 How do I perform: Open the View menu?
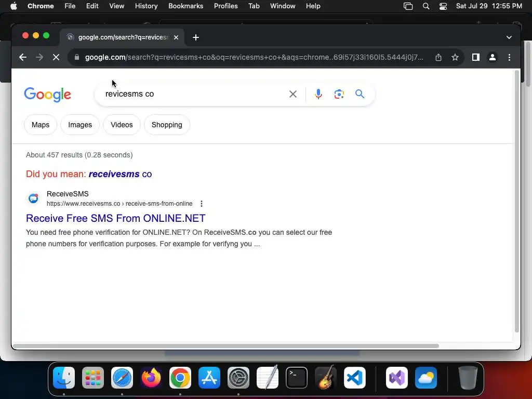[116, 6]
